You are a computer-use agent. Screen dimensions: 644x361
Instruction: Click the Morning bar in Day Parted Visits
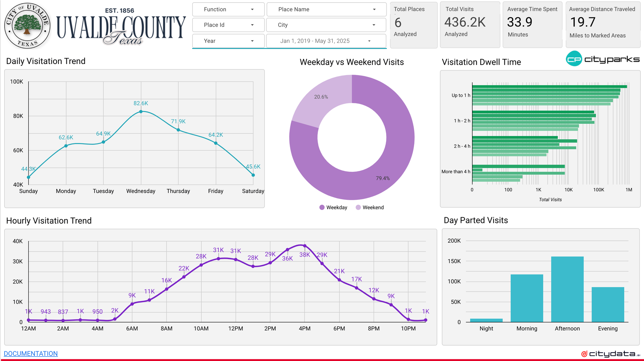526,298
